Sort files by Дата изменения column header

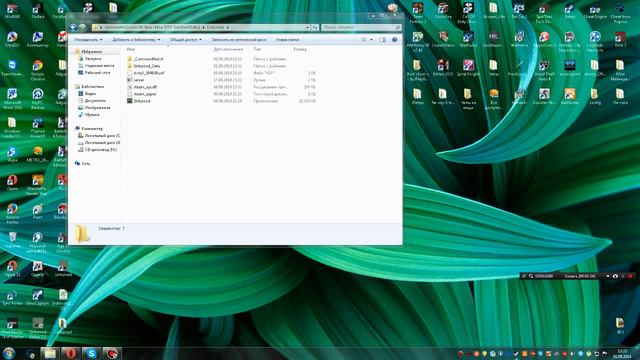pyautogui.click(x=228, y=49)
